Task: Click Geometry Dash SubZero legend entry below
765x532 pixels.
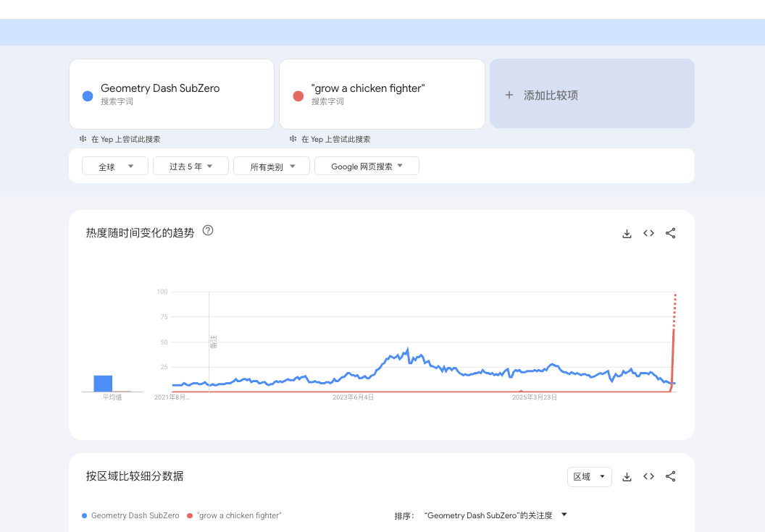Action: 130,515
